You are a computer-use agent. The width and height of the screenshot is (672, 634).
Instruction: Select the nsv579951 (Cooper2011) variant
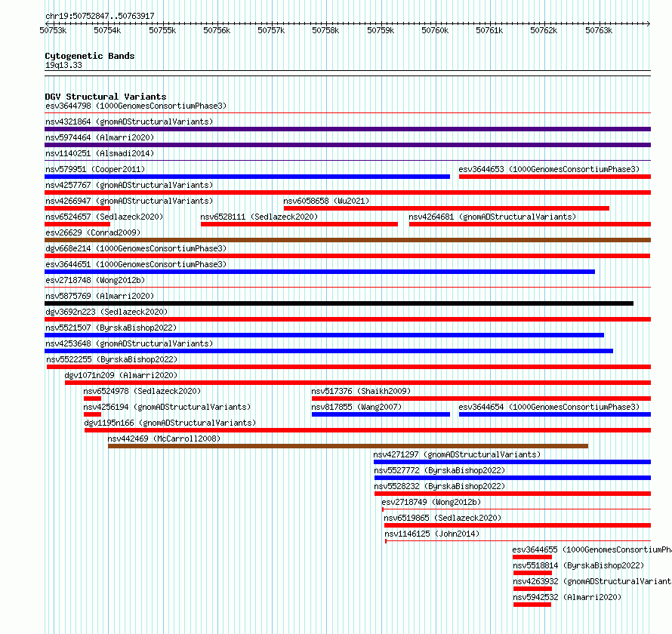point(95,169)
